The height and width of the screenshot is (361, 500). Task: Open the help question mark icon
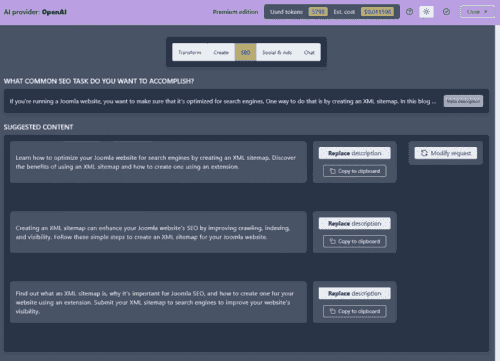[x=409, y=12]
